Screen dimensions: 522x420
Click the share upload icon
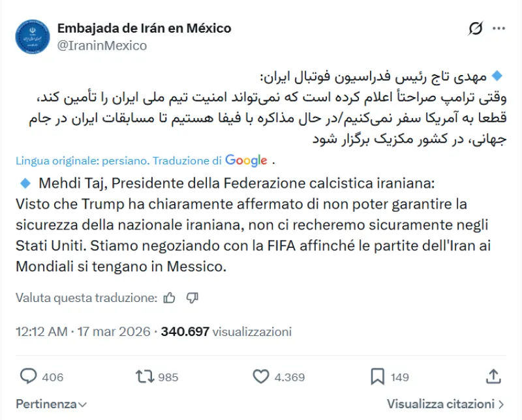(x=493, y=376)
